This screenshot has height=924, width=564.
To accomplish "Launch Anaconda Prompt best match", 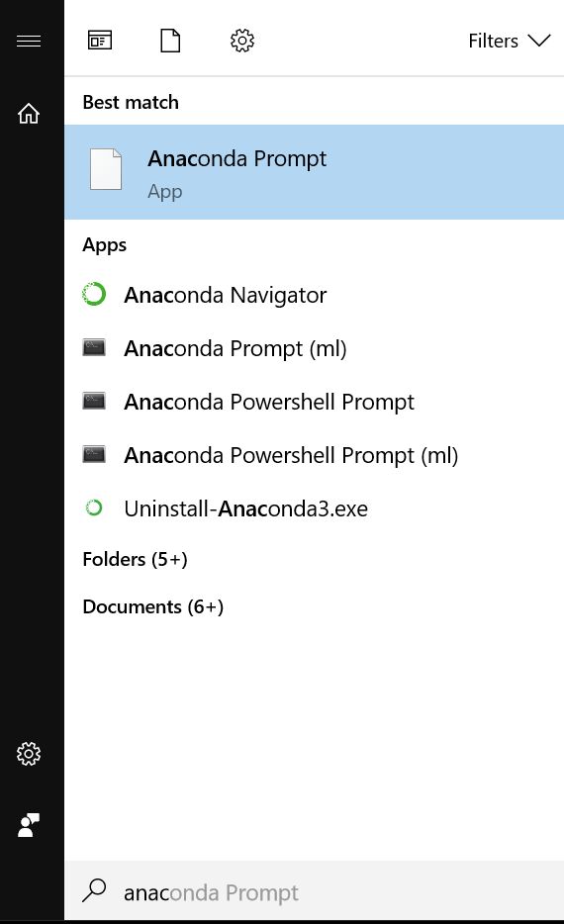I will click(314, 172).
